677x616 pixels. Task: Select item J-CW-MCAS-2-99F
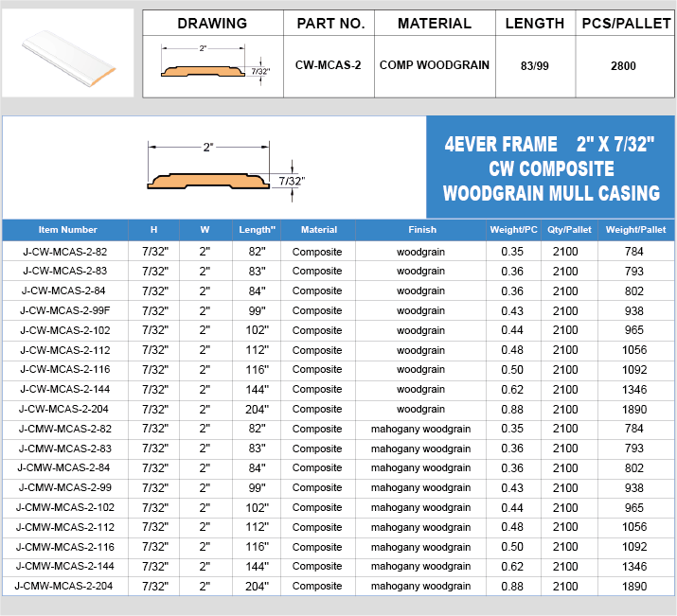(65, 310)
